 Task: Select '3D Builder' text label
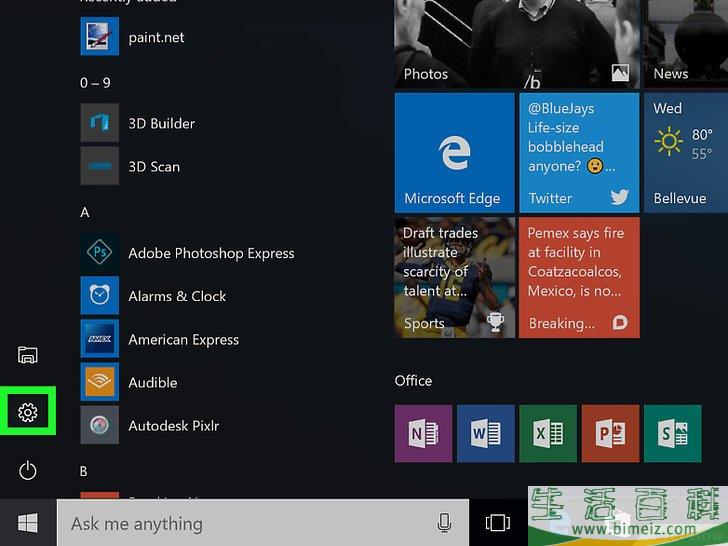point(162,124)
